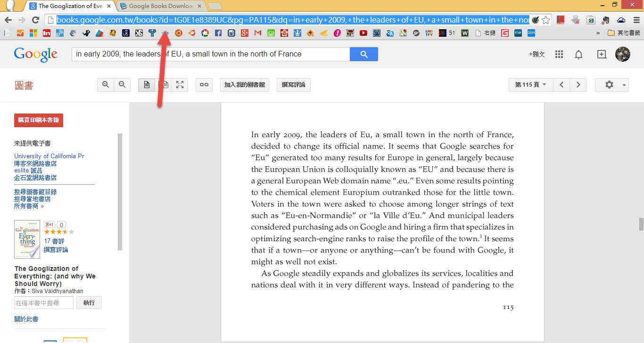Screen dimensions: 644x343
Task: Click 所有書商 » link
Action: (29, 206)
